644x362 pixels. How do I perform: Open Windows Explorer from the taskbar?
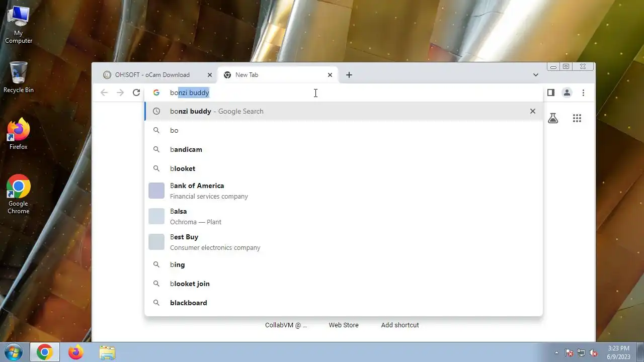click(x=107, y=352)
